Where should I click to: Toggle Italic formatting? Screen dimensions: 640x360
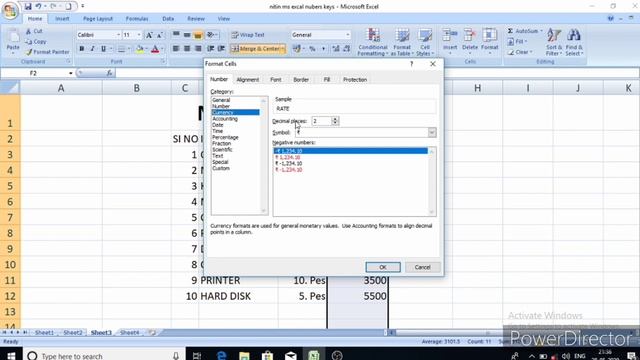92,49
